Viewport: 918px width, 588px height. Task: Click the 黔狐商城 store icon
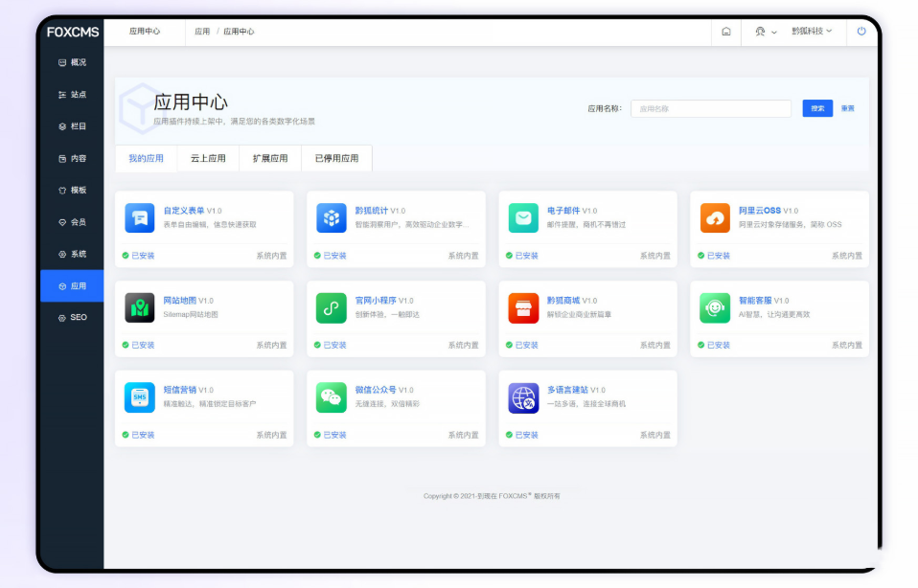pyautogui.click(x=523, y=308)
